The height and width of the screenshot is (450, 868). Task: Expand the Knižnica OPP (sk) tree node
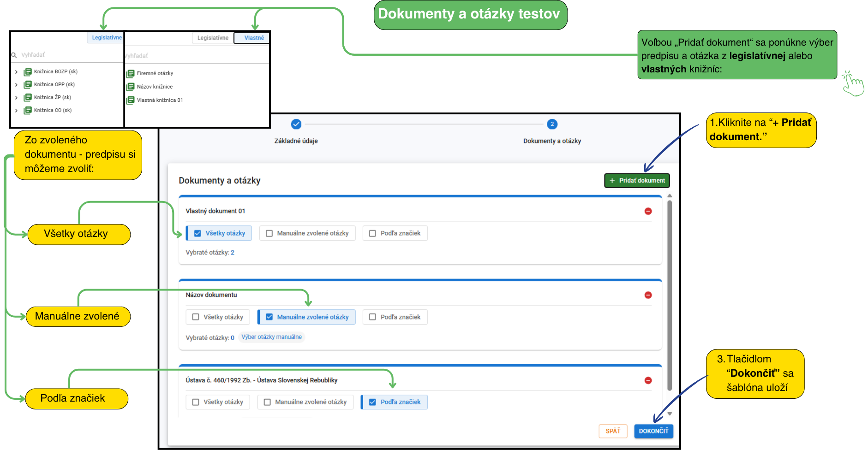pyautogui.click(x=17, y=85)
